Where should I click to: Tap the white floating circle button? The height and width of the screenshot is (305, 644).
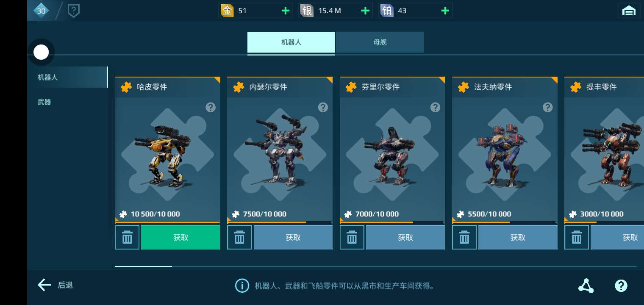tap(41, 53)
